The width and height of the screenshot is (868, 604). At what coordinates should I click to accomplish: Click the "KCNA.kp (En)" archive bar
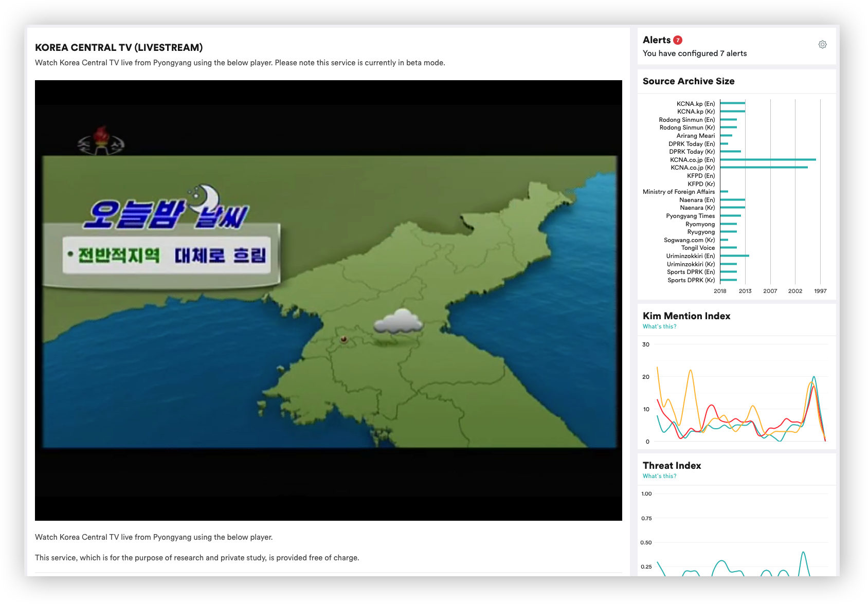tap(733, 103)
